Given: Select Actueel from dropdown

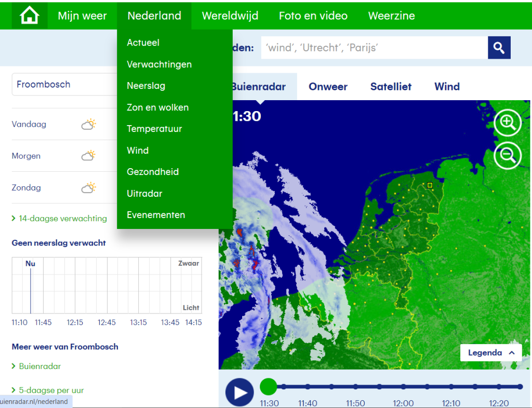Looking at the screenshot, I should click(143, 43).
